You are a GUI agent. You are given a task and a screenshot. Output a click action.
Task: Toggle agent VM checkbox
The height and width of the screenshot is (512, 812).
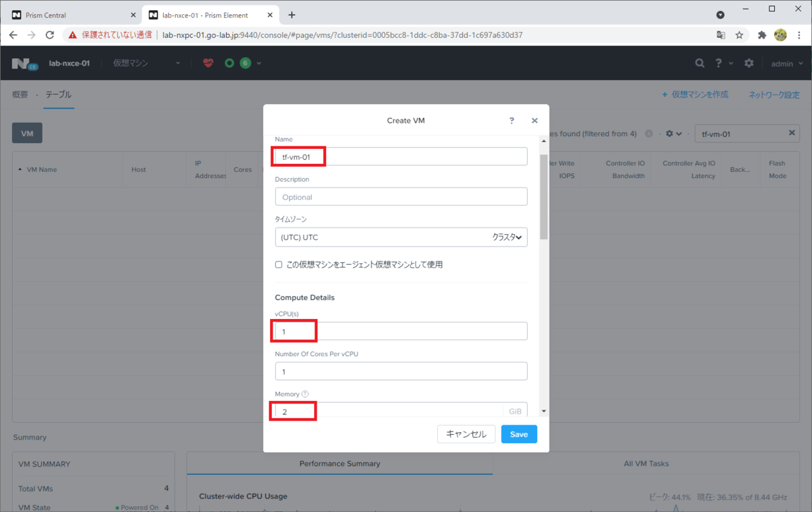(279, 265)
